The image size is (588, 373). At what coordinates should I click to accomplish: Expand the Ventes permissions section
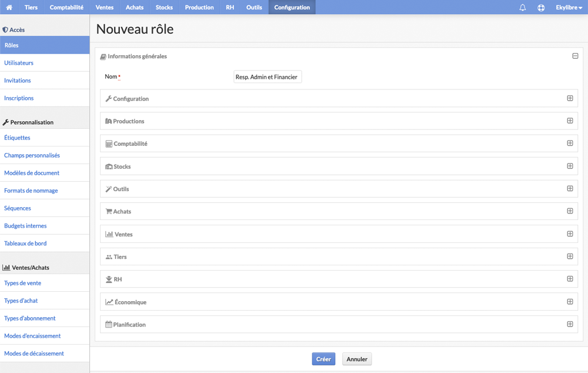coord(570,234)
